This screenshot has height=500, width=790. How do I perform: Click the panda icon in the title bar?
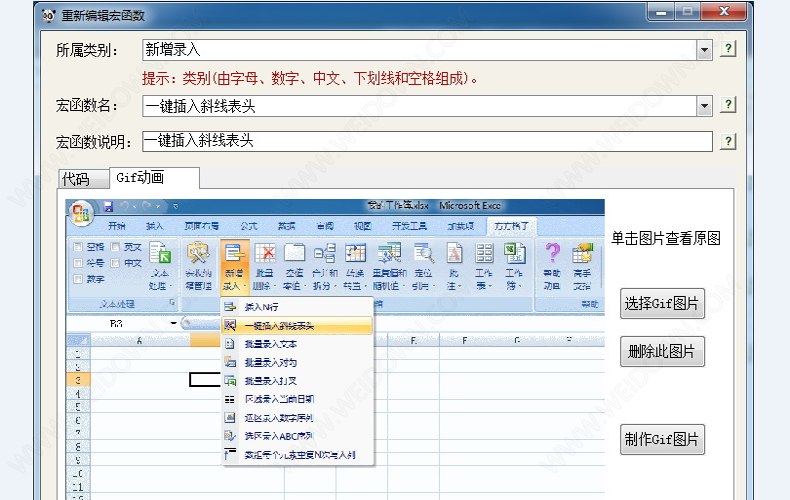[x=49, y=15]
